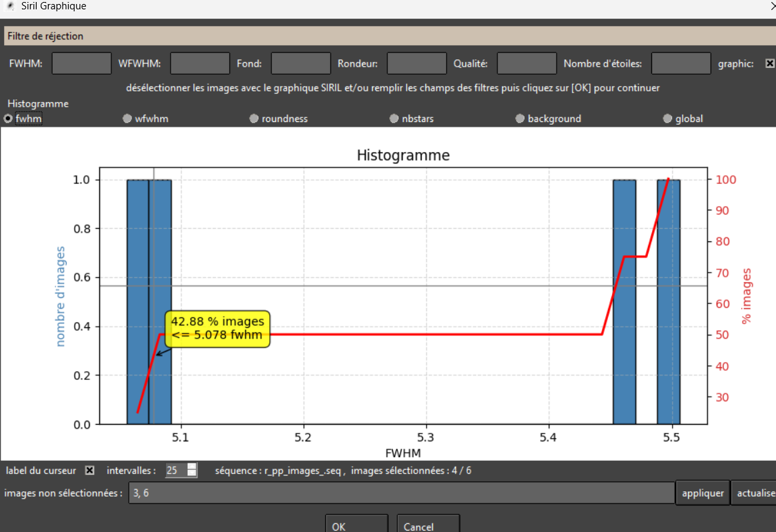Click the 5.3 tick label on x-axis
776x532 pixels.
pyautogui.click(x=425, y=437)
